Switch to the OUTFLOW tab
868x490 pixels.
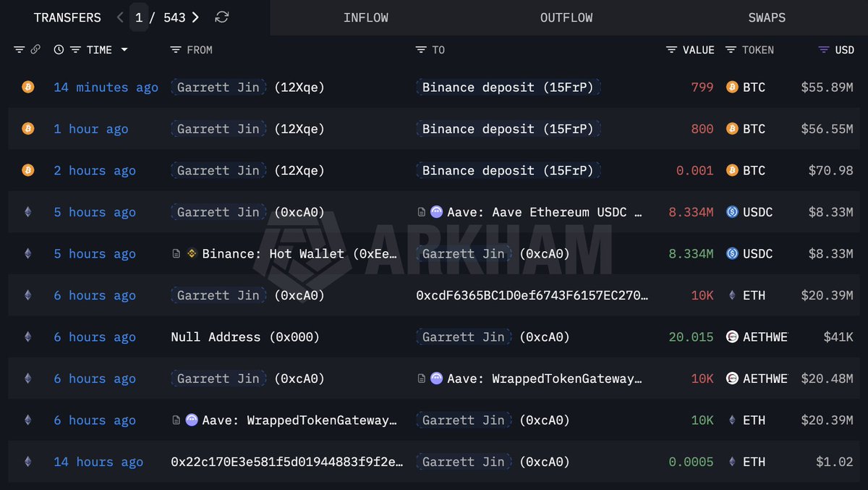[x=566, y=17]
